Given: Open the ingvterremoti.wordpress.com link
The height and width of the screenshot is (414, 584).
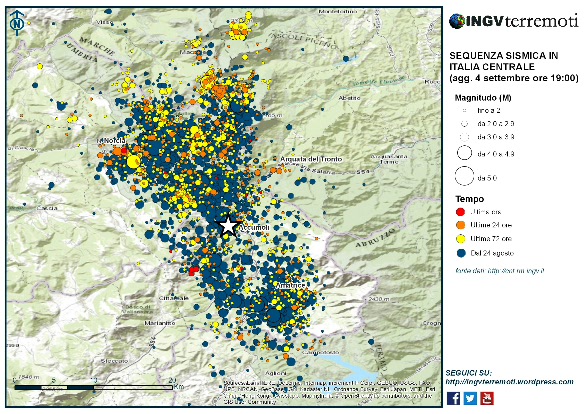Looking at the screenshot, I should click(x=510, y=382).
